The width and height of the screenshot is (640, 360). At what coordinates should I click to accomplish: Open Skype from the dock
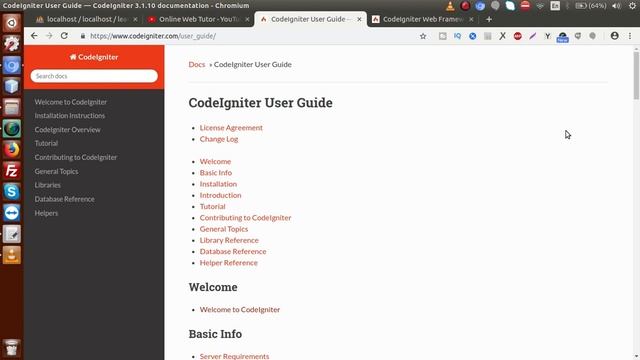11,191
